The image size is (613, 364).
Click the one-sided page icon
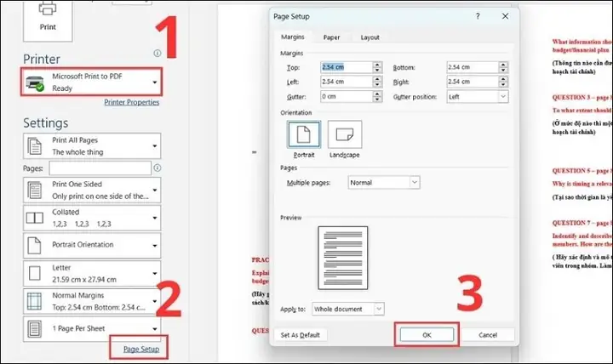pyautogui.click(x=34, y=191)
